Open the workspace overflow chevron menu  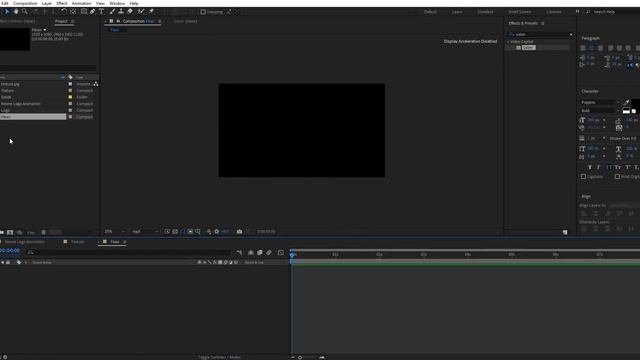click(577, 12)
